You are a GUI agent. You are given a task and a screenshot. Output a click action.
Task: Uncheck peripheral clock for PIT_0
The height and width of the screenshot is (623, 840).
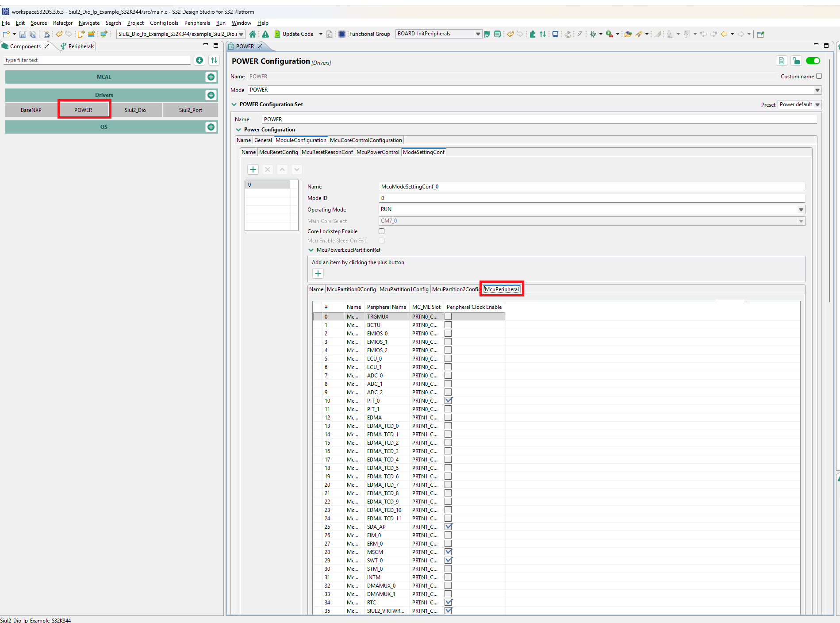coord(448,400)
